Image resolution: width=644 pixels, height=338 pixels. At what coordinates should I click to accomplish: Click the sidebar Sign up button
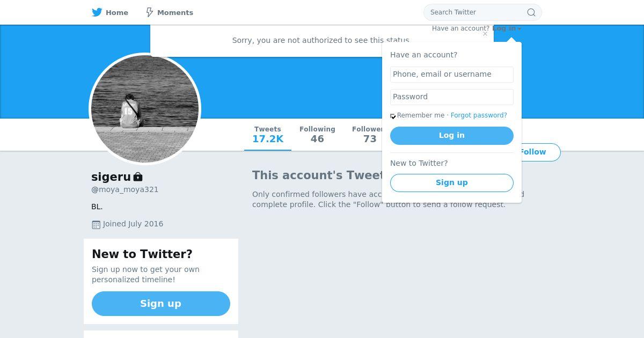click(x=160, y=304)
